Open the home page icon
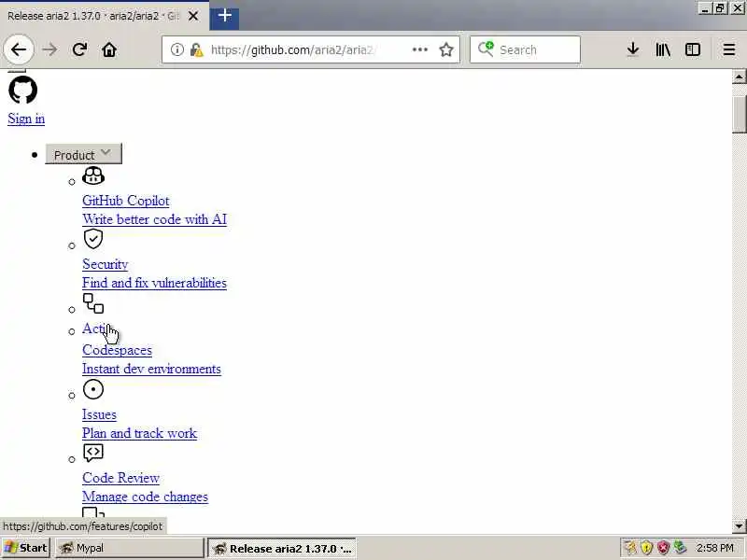 109,49
